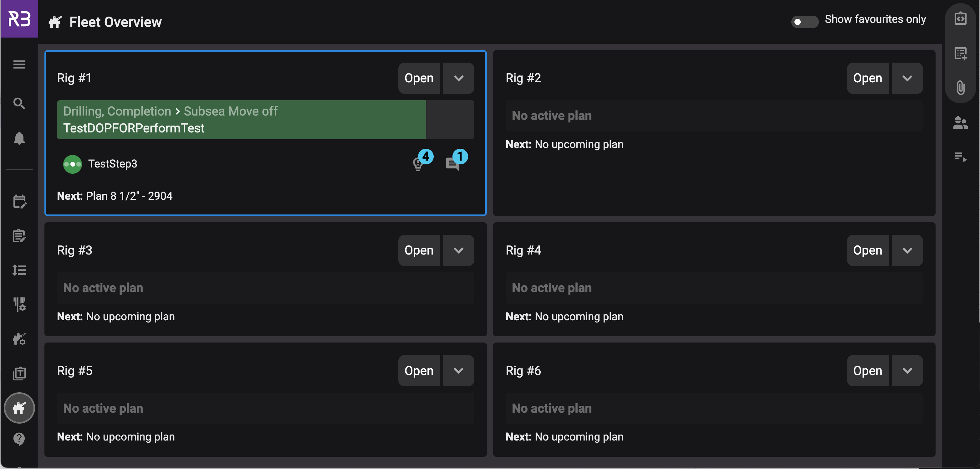The width and height of the screenshot is (980, 469).
Task: Open the hamburger menu in sidebar
Action: pos(19,64)
